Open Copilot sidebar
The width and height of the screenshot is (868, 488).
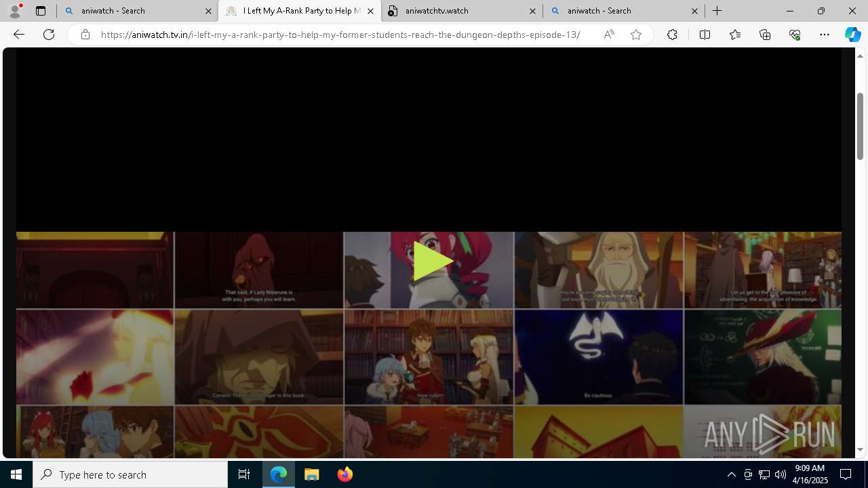coord(852,35)
